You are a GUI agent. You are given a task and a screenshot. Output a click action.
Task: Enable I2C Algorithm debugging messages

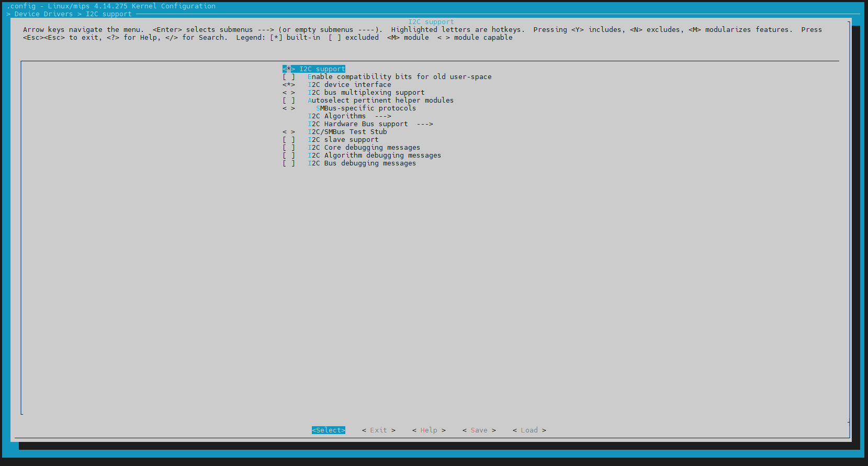[374, 156]
